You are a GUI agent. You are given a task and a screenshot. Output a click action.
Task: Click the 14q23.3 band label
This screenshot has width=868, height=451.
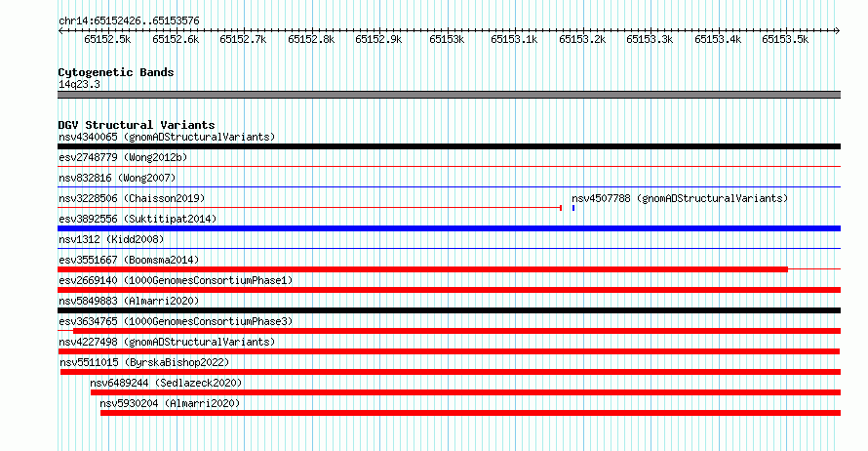[x=79, y=84]
